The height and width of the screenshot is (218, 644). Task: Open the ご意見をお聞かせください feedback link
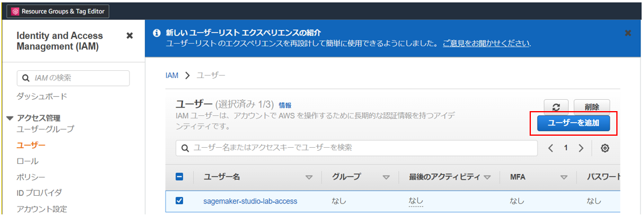coord(486,43)
